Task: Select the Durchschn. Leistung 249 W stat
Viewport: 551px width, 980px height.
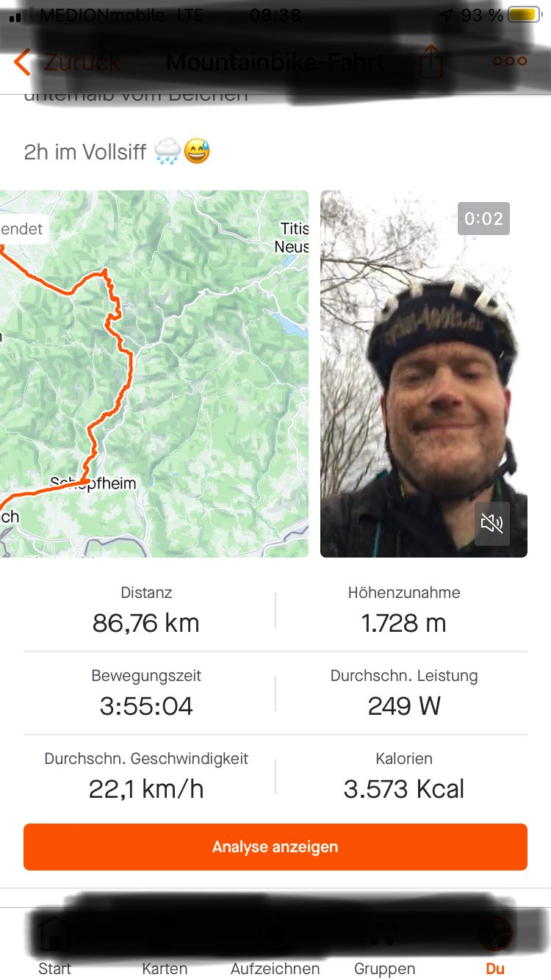Action: pyautogui.click(x=404, y=693)
